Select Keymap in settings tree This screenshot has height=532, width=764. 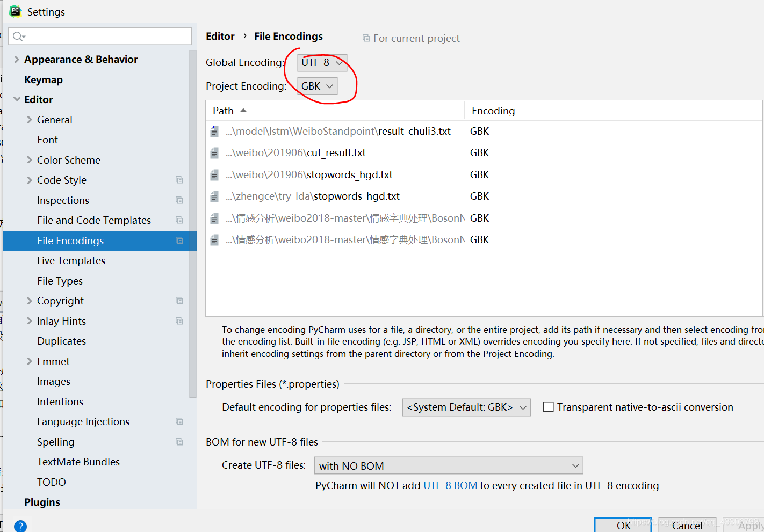pyautogui.click(x=44, y=79)
